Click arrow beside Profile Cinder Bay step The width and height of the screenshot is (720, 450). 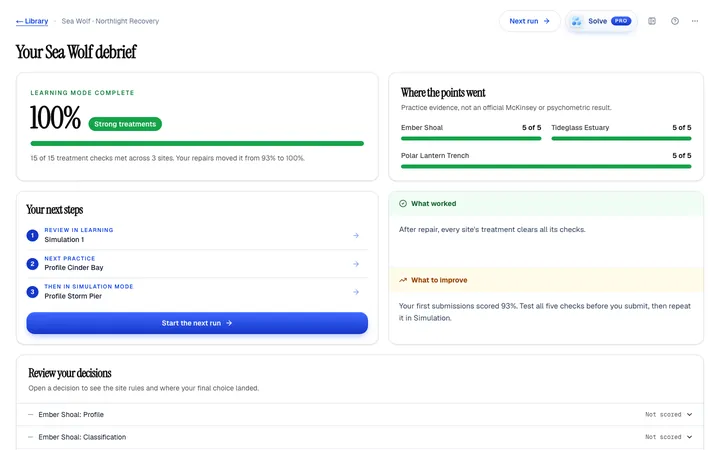356,264
